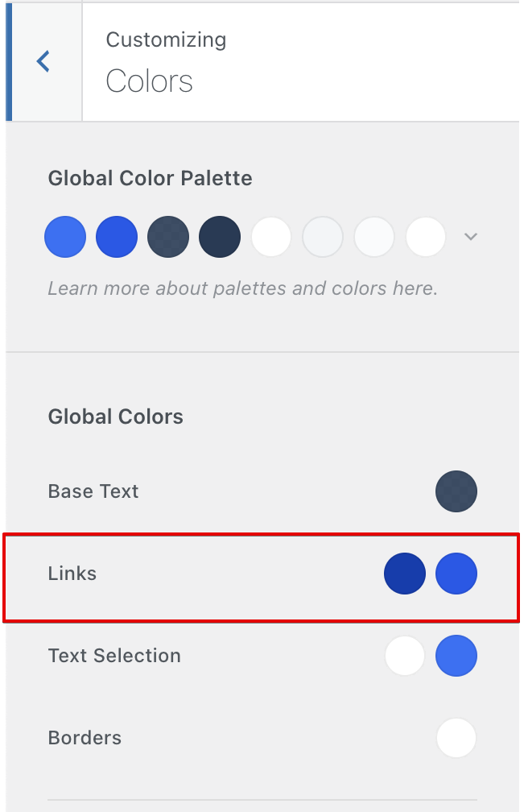Open the dark blue Links color
Screen dimensions: 524x812
tap(405, 574)
